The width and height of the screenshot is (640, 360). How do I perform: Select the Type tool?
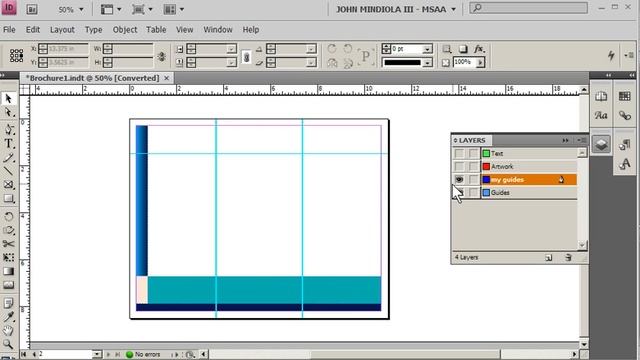point(9,144)
